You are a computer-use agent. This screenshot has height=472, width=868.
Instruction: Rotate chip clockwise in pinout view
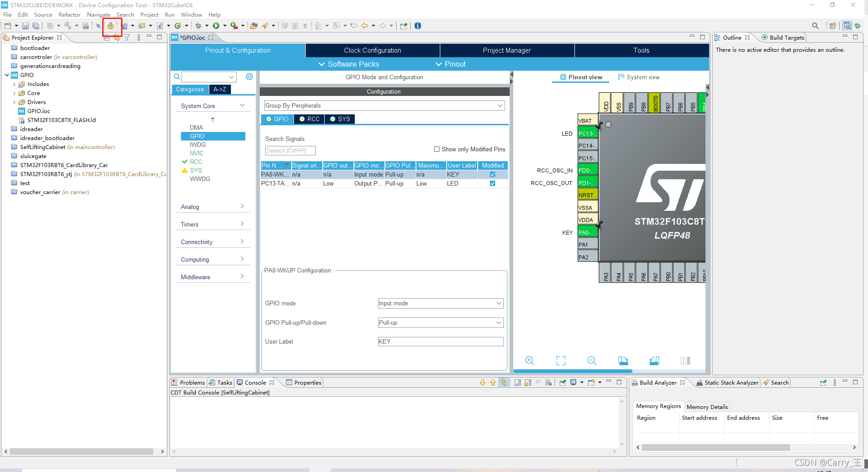coord(623,360)
